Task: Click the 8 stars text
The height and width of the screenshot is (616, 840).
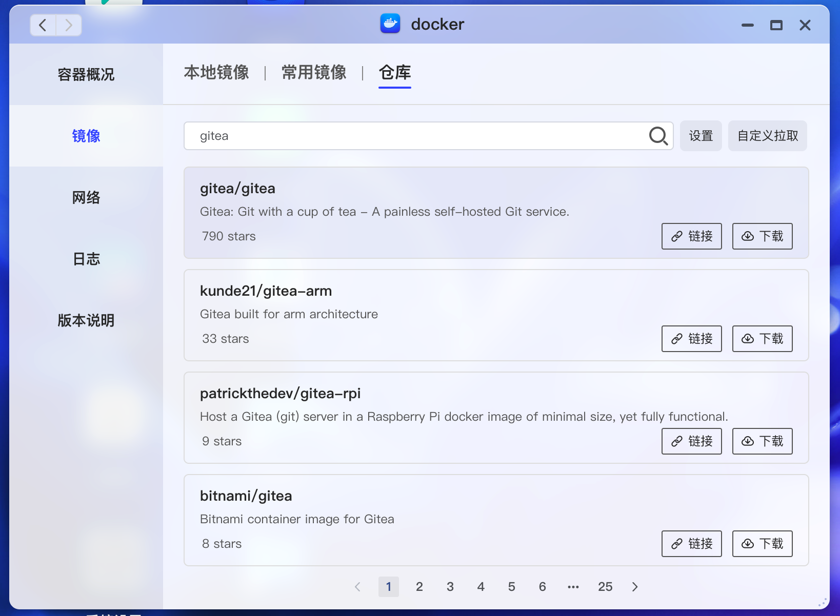Action: 222,544
